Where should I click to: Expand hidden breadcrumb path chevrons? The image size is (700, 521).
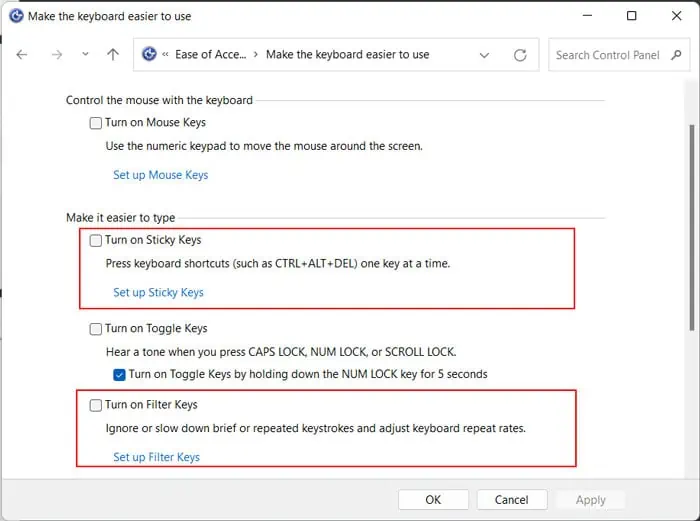pos(165,54)
